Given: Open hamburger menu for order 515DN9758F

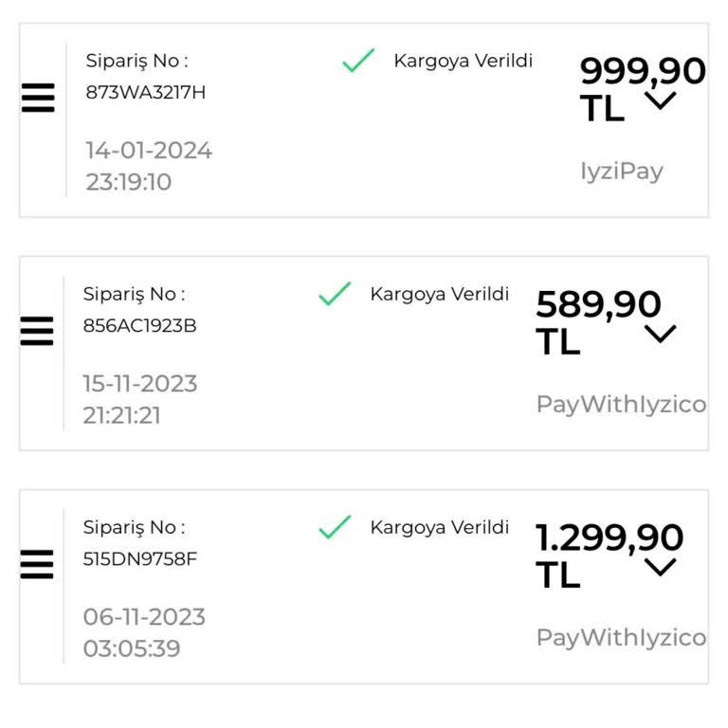Looking at the screenshot, I should tap(37, 564).
